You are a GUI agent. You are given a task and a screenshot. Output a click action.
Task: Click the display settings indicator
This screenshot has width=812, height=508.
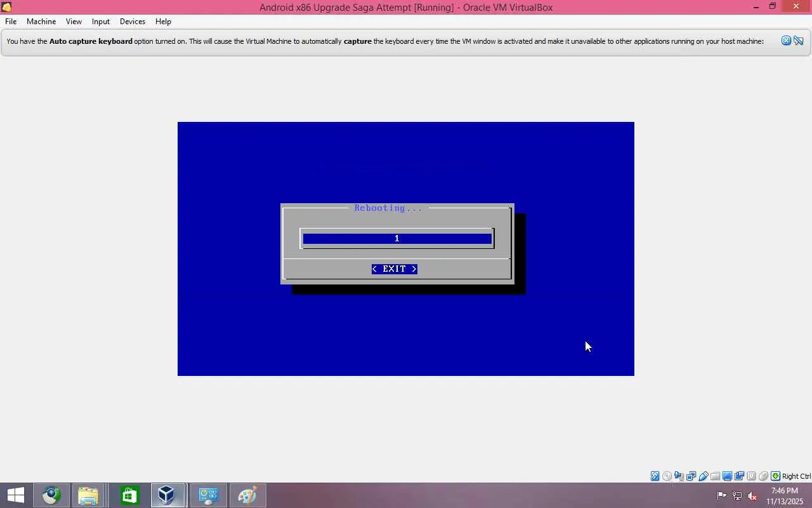tap(728, 476)
